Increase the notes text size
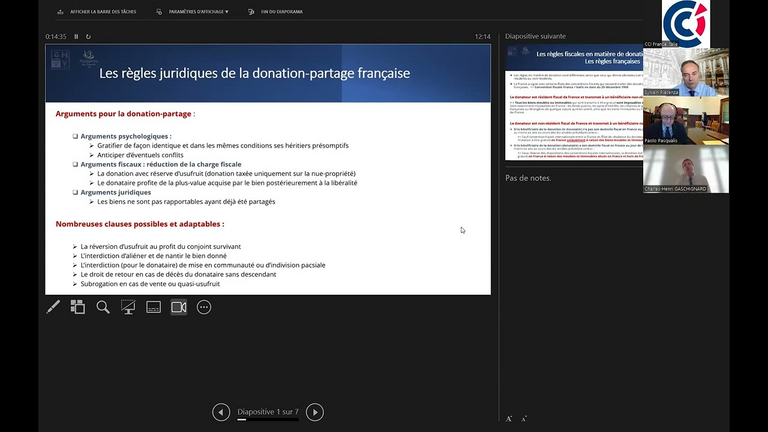768x432 pixels. click(x=510, y=419)
